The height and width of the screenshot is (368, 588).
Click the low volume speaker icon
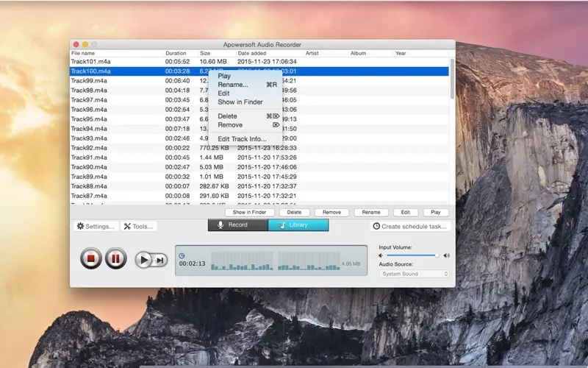click(x=381, y=255)
